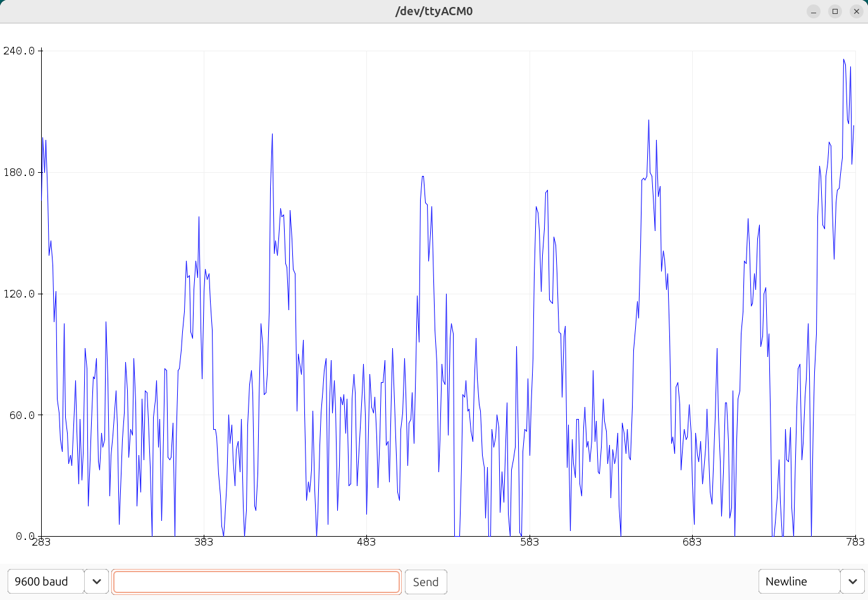Click the 9600 baud combo box
This screenshot has width=868, height=600.
point(46,582)
